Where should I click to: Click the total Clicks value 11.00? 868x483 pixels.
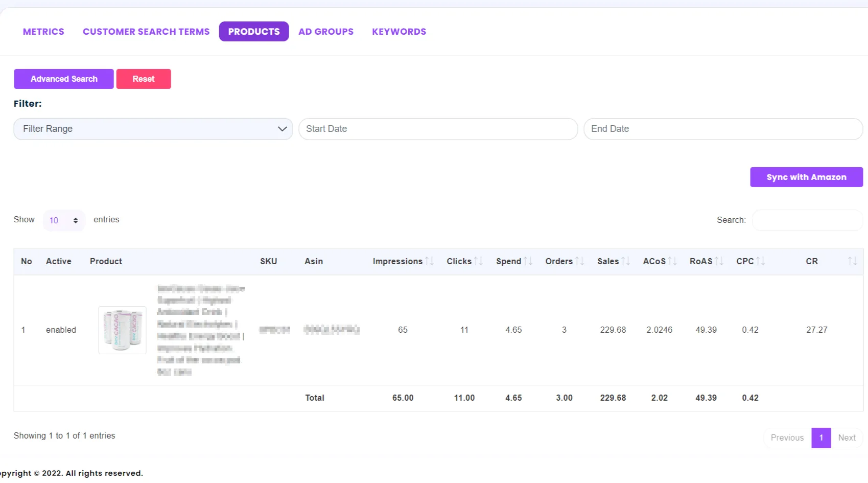point(464,398)
